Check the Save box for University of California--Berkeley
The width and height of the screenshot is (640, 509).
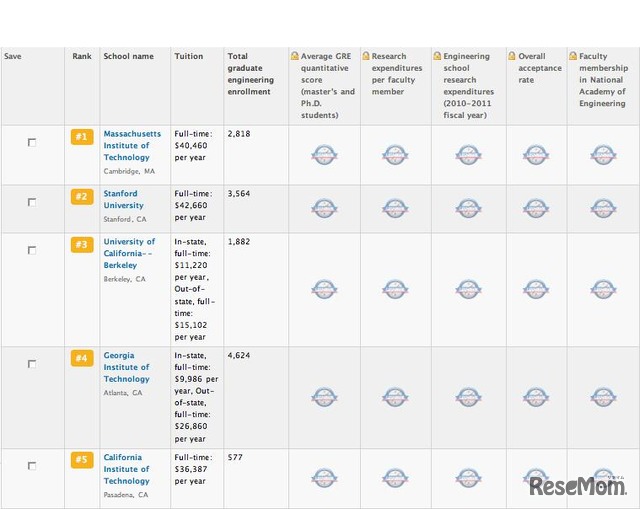click(32, 250)
